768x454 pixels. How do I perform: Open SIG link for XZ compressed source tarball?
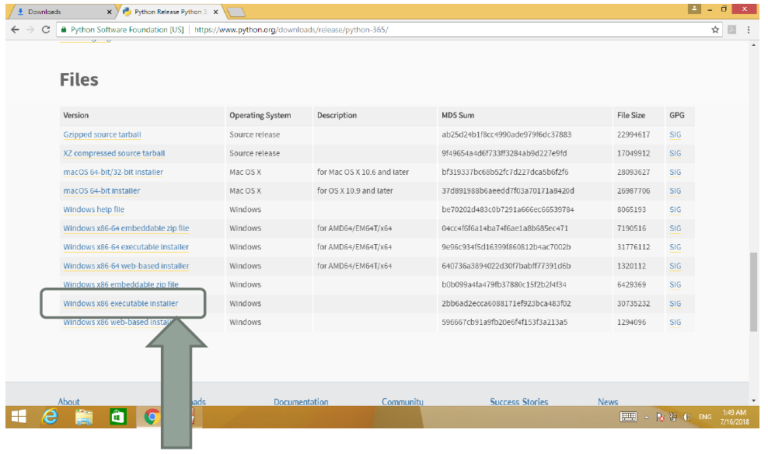[x=675, y=153]
